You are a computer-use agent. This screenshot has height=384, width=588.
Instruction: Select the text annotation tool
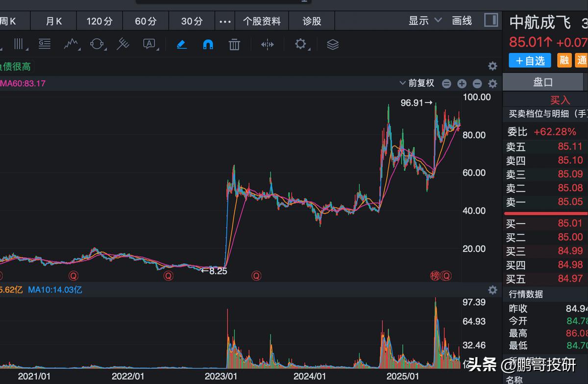[148, 44]
